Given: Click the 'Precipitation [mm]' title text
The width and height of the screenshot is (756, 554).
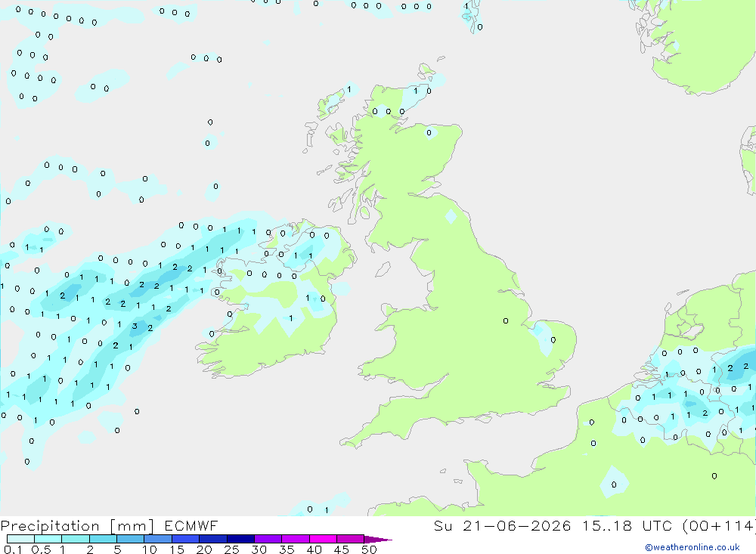Looking at the screenshot, I should click(x=77, y=525).
